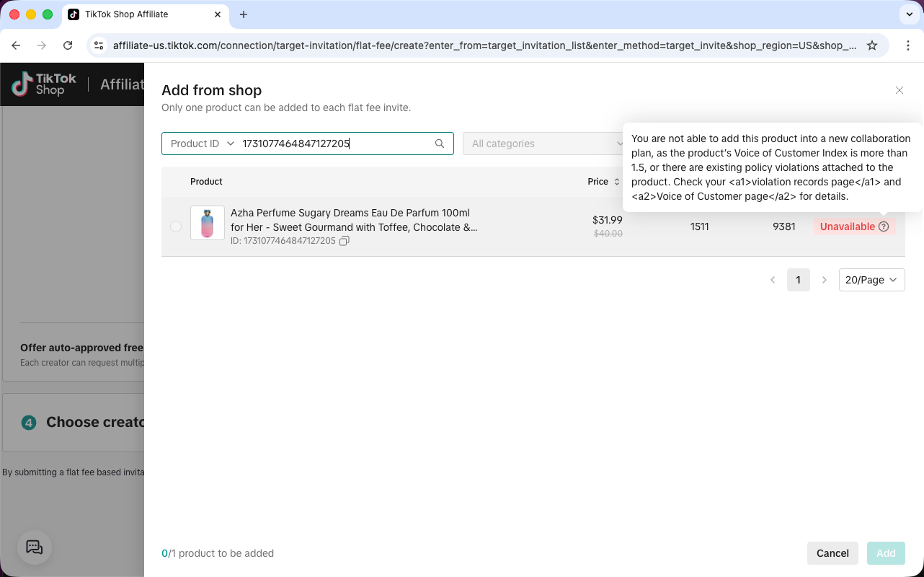Click the ID: 1731077464847127205 text under product
This screenshot has width=924, height=577.
pyautogui.click(x=283, y=241)
